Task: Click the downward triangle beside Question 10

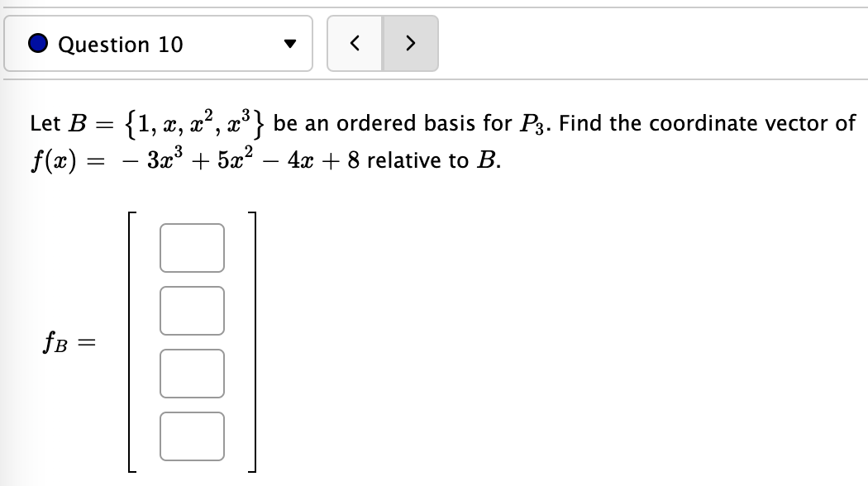Action: [289, 45]
